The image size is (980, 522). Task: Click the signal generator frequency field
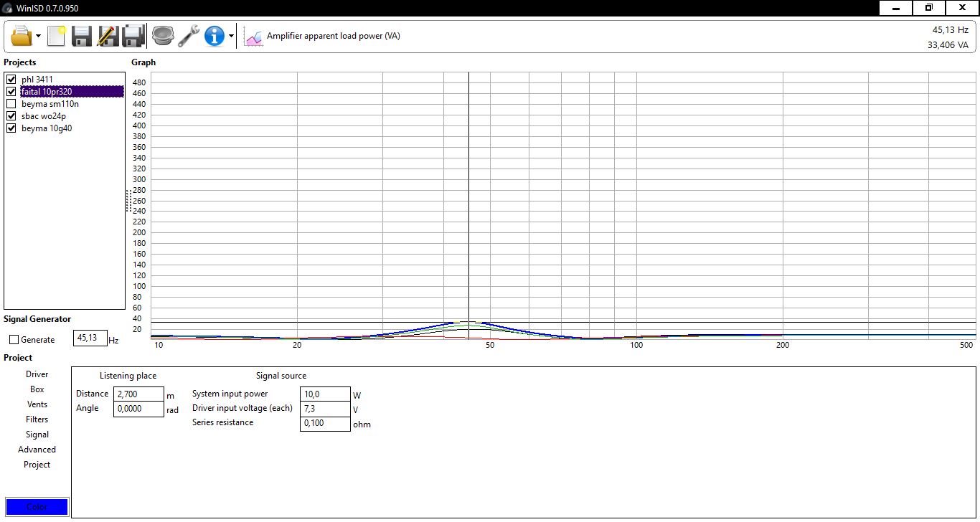[90, 338]
